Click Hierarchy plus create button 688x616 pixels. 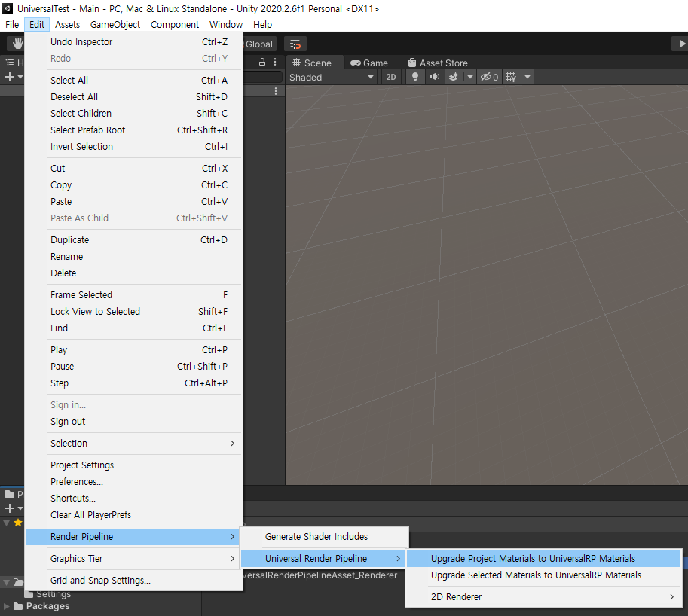[x=13, y=77]
